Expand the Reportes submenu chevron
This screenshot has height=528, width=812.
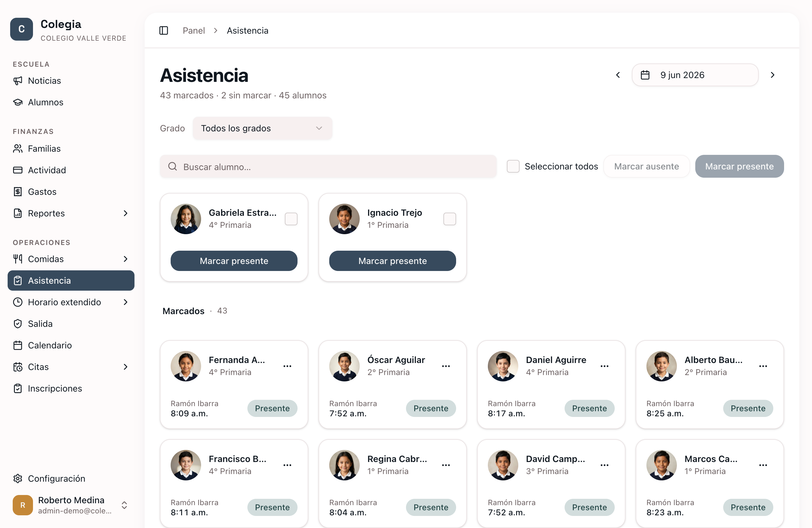[x=126, y=213]
